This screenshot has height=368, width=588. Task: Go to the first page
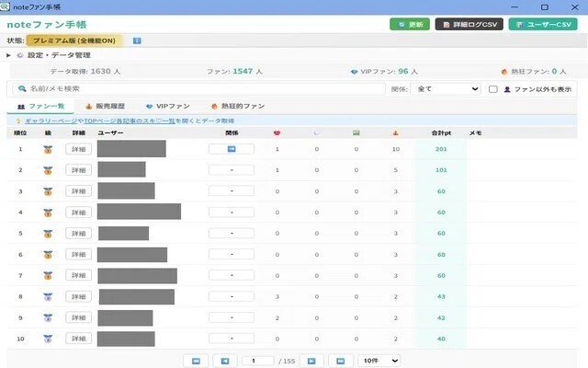tap(196, 361)
